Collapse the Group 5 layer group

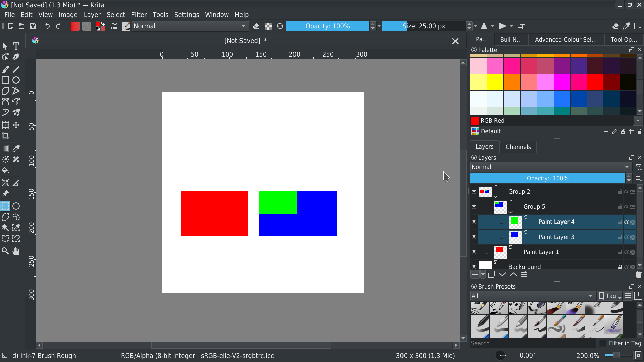coord(511,212)
